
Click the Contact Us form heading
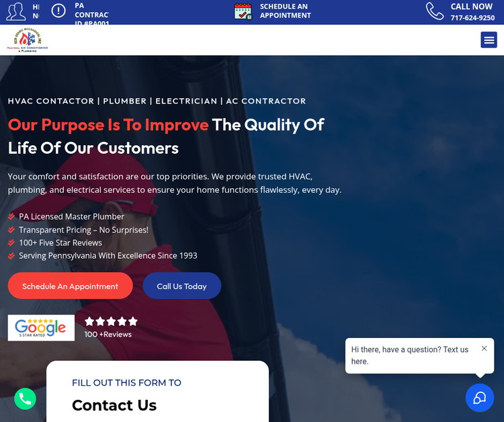point(114,405)
